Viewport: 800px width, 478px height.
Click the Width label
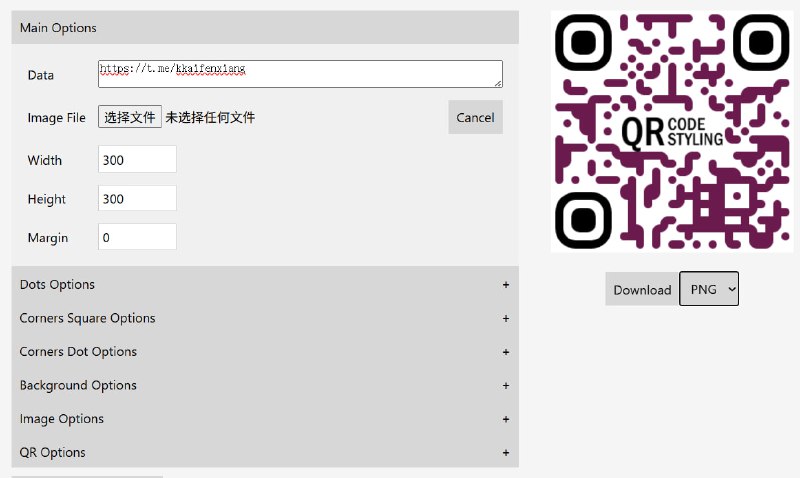[x=45, y=160]
